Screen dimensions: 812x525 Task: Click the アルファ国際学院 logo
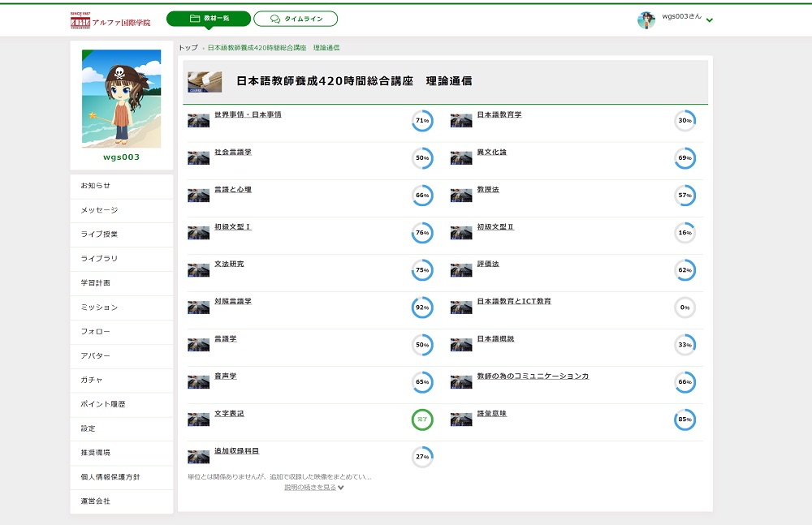[x=110, y=21]
